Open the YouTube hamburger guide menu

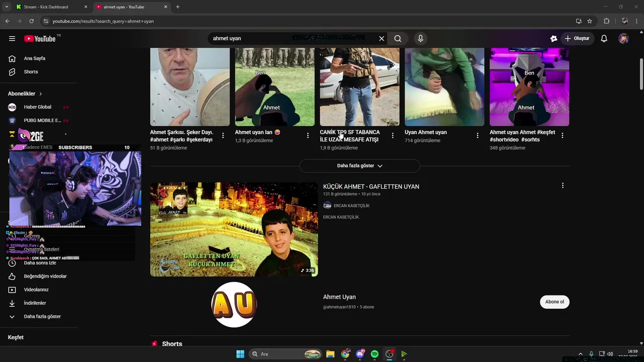(x=12, y=39)
